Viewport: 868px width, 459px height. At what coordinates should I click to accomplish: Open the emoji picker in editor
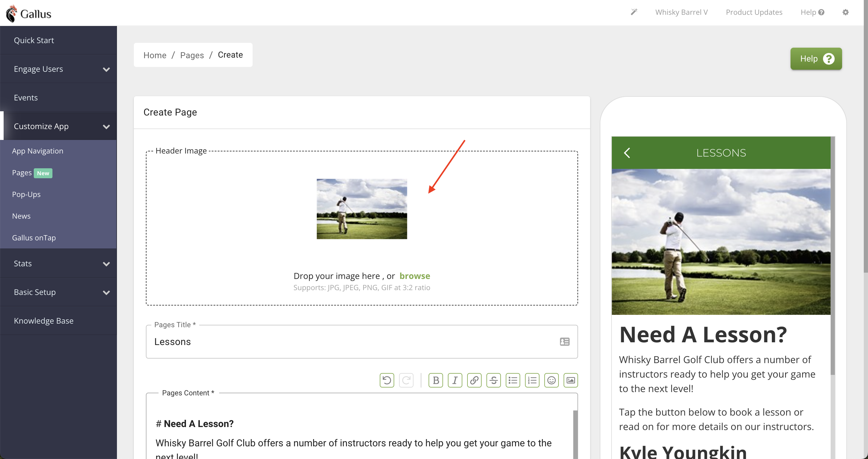point(551,380)
